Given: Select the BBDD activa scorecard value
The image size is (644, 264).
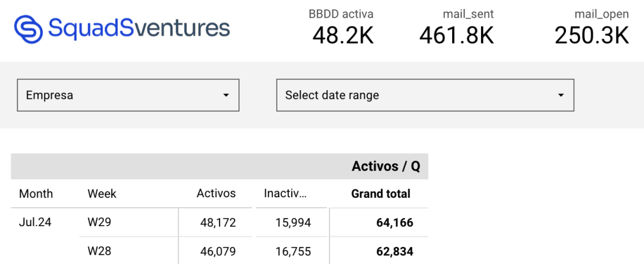Looking at the screenshot, I should [x=343, y=35].
